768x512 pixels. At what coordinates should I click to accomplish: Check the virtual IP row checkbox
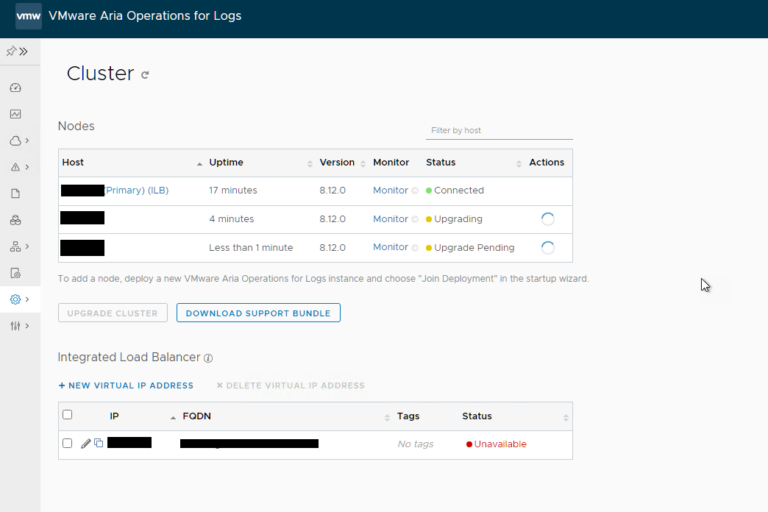click(68, 443)
